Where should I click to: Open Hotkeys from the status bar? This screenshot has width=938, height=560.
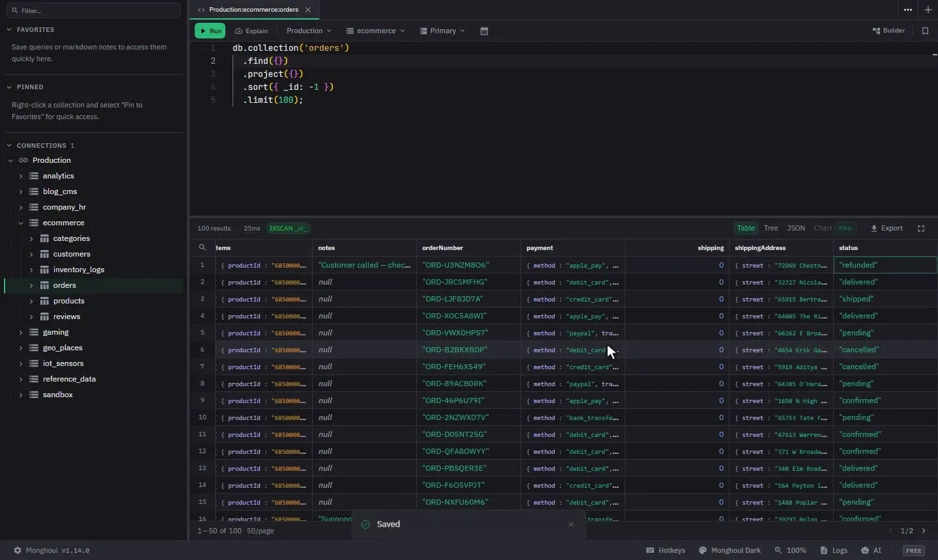point(666,550)
